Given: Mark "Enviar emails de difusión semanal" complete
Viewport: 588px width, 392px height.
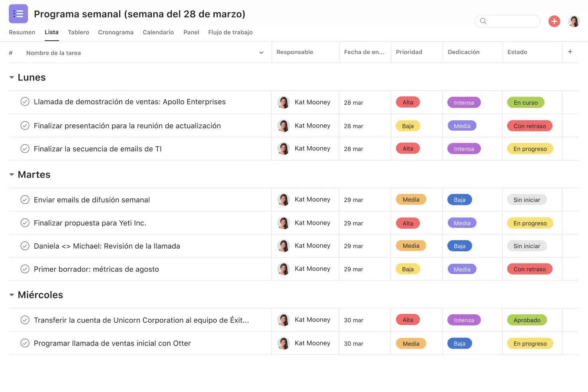Looking at the screenshot, I should click(25, 199).
